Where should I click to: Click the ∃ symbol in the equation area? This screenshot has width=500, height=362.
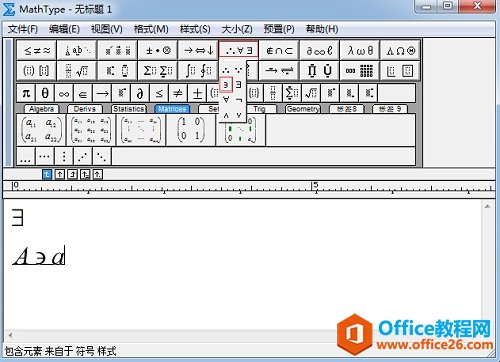click(18, 217)
